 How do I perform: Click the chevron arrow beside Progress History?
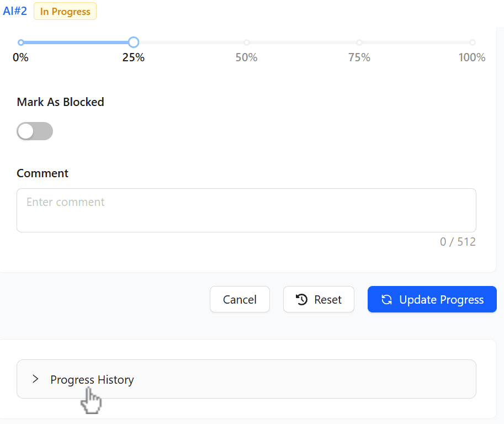35,379
